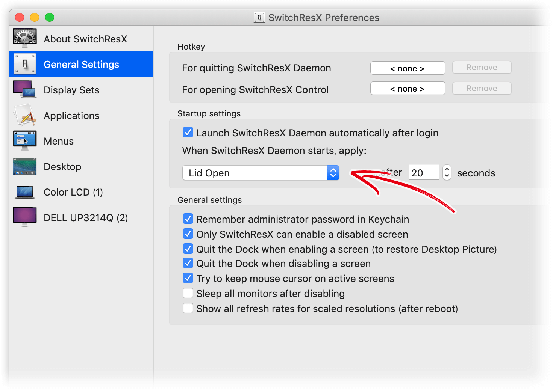The height and width of the screenshot is (392, 553).
Task: Disable Launch SwitchResX Daemon automatically after login
Action: click(188, 133)
